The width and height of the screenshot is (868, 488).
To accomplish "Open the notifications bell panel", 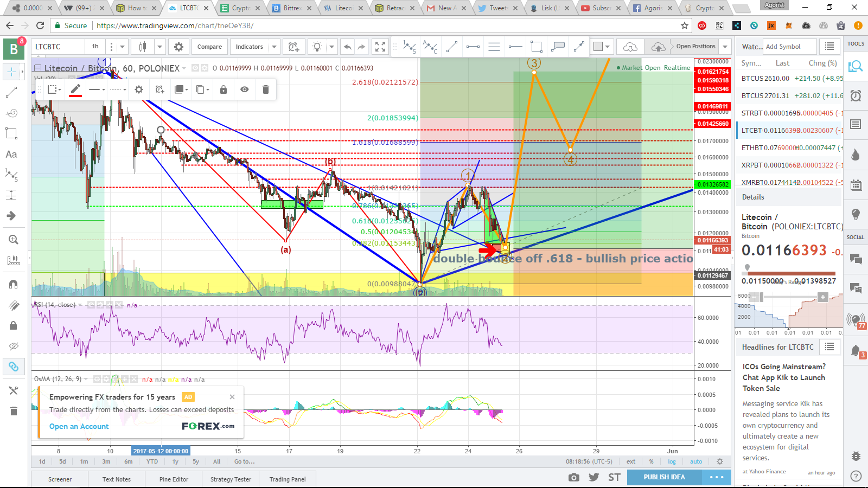I will pyautogui.click(x=856, y=351).
